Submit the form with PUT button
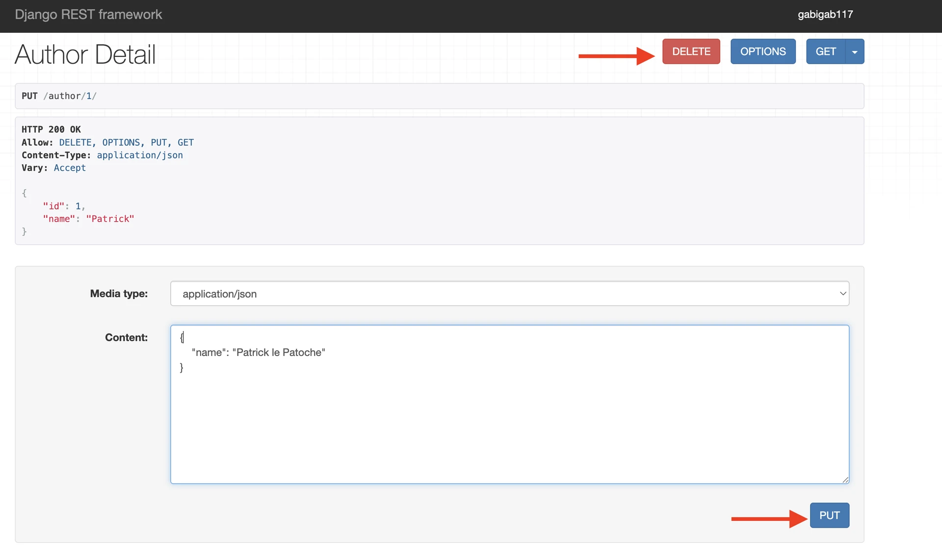This screenshot has width=942, height=560. [829, 515]
